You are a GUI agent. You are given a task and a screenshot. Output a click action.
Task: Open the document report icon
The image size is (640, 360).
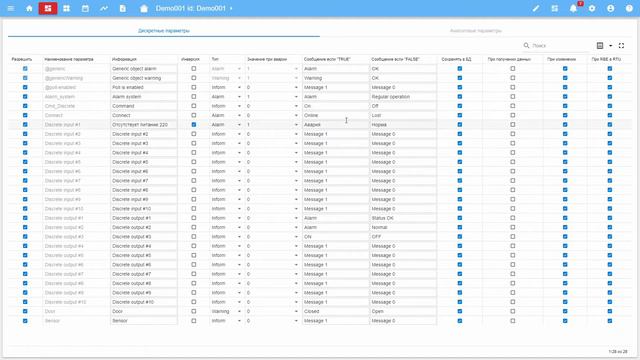(123, 8)
